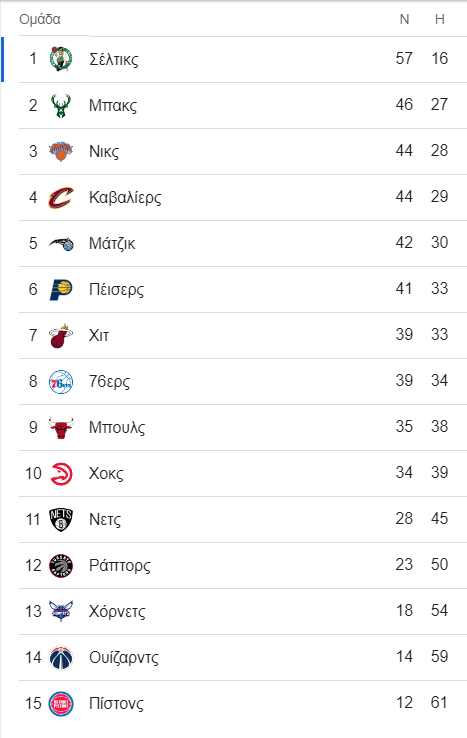Click the H losses column header

point(440,19)
